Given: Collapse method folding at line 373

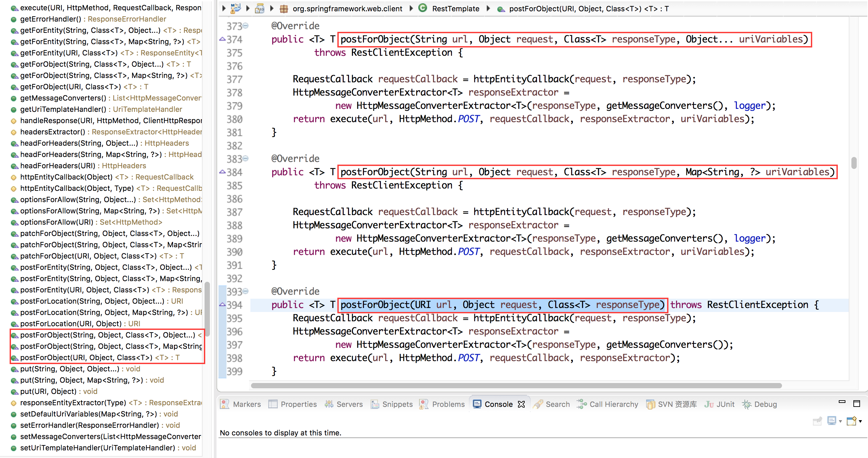Looking at the screenshot, I should [246, 26].
